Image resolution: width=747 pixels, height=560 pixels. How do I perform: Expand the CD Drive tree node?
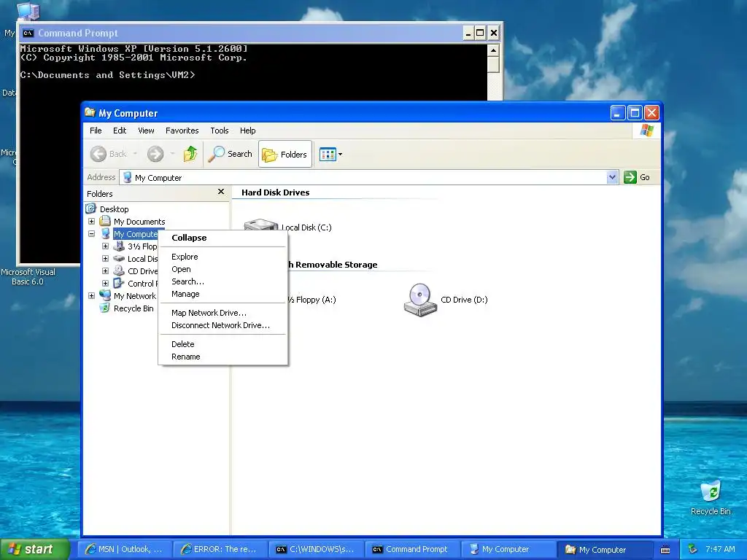[x=105, y=271]
